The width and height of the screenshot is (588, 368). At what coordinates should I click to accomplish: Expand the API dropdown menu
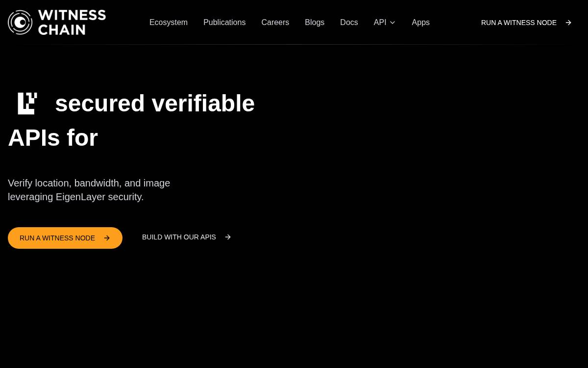click(385, 23)
